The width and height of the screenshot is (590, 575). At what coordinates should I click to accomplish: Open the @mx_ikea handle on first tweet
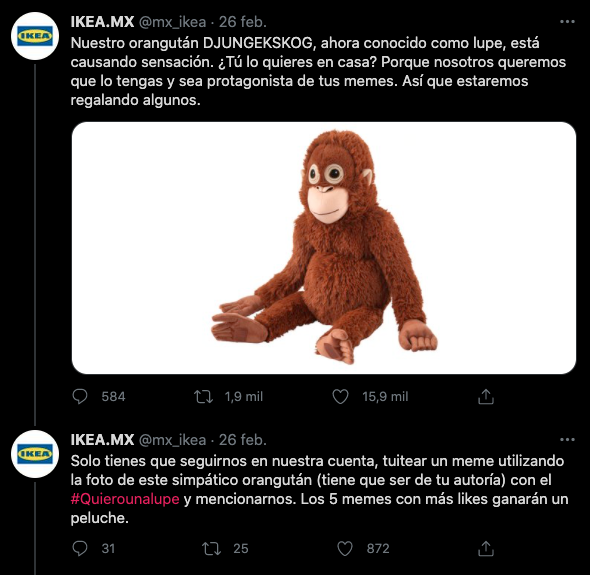pyautogui.click(x=173, y=22)
